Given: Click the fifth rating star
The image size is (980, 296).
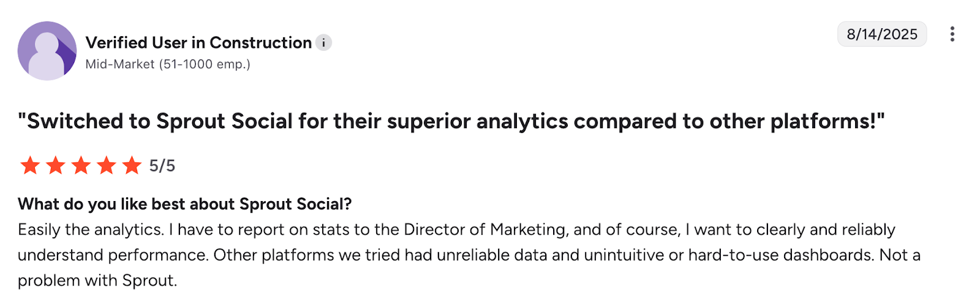Looking at the screenshot, I should coord(132,165).
